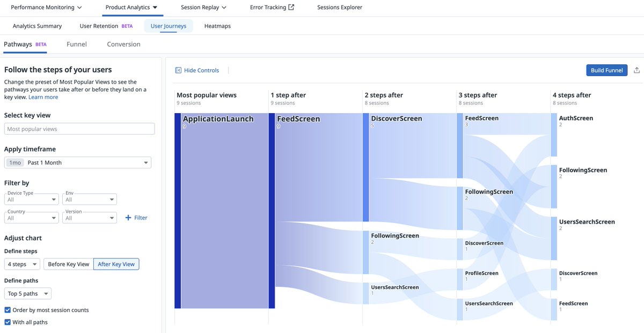Select the Pathways beta tab

[25, 45]
